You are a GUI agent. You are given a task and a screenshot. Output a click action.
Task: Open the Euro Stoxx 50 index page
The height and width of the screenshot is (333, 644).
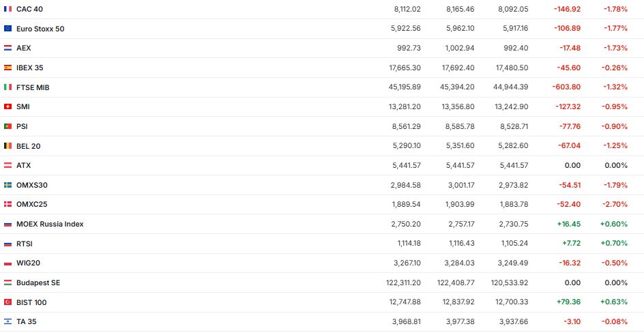pyautogui.click(x=40, y=29)
